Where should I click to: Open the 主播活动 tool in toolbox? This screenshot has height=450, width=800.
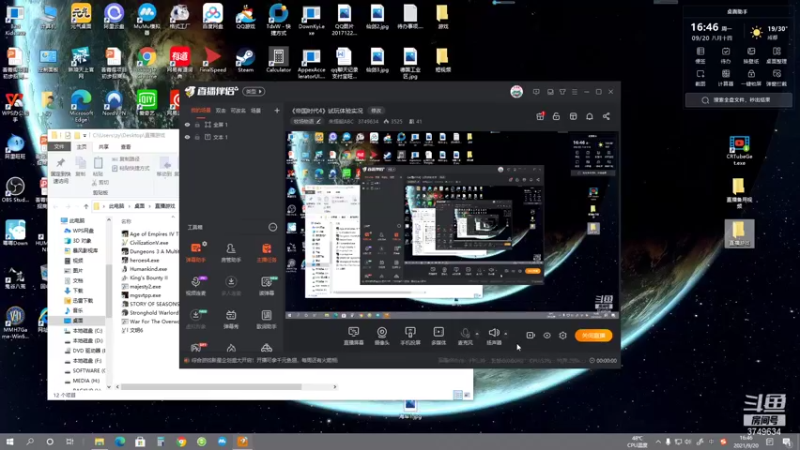[266, 252]
